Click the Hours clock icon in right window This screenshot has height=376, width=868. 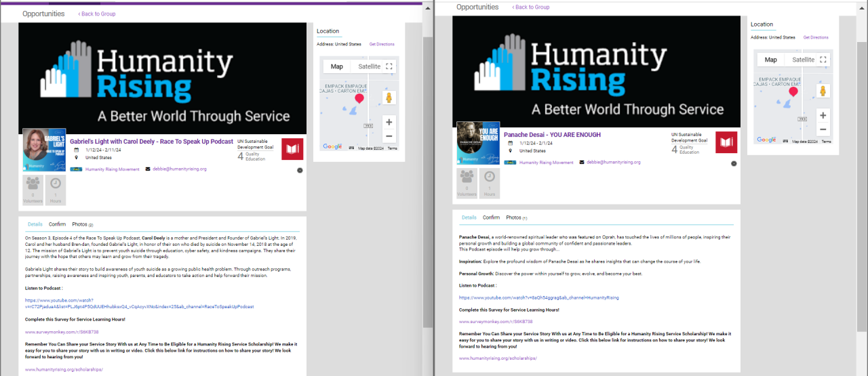point(490,176)
